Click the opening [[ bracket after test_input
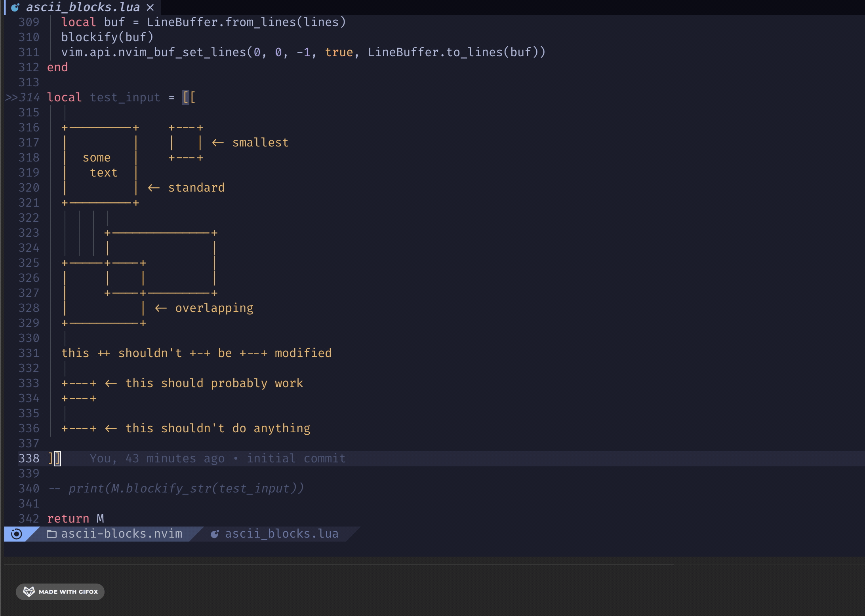The width and height of the screenshot is (865, 616). (x=189, y=97)
